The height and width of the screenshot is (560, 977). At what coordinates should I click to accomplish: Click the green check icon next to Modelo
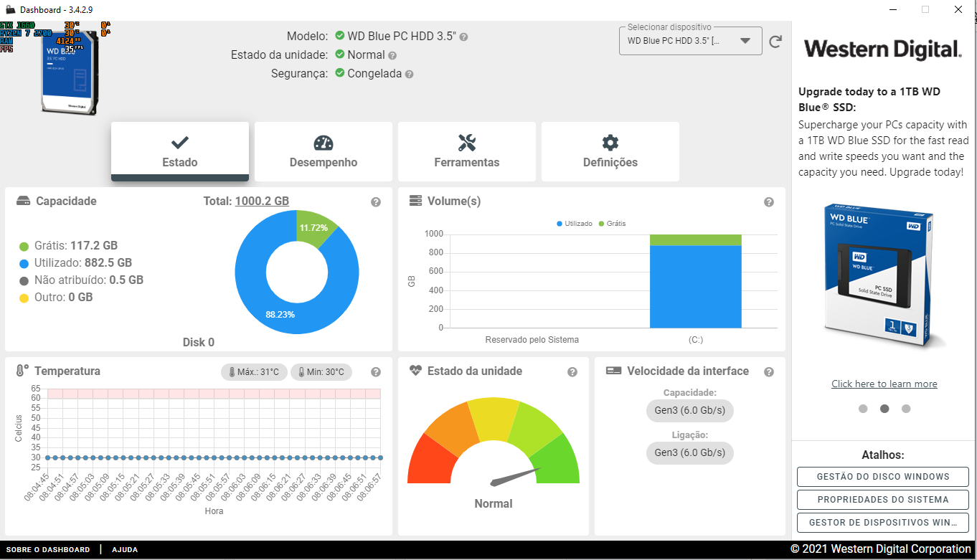(x=339, y=36)
